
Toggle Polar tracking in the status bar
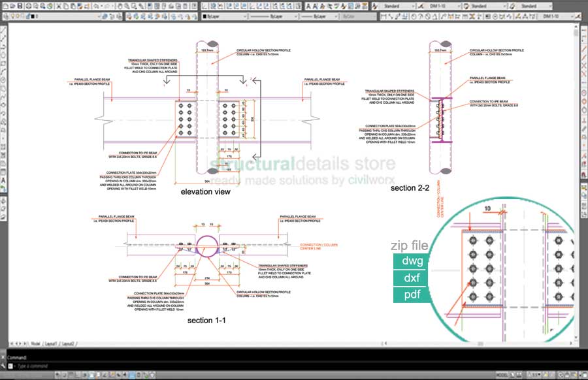click(x=85, y=374)
